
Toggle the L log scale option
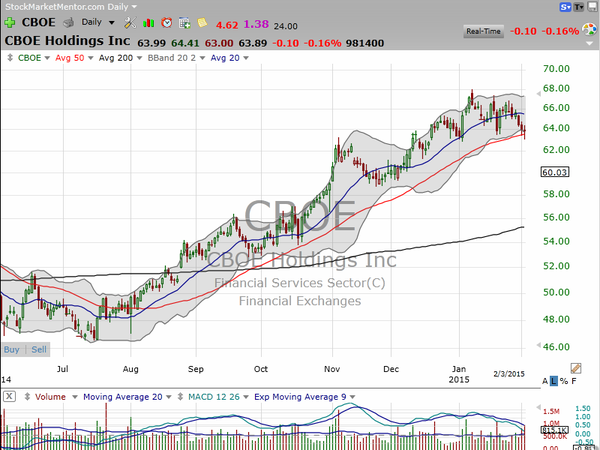pyautogui.click(x=554, y=381)
